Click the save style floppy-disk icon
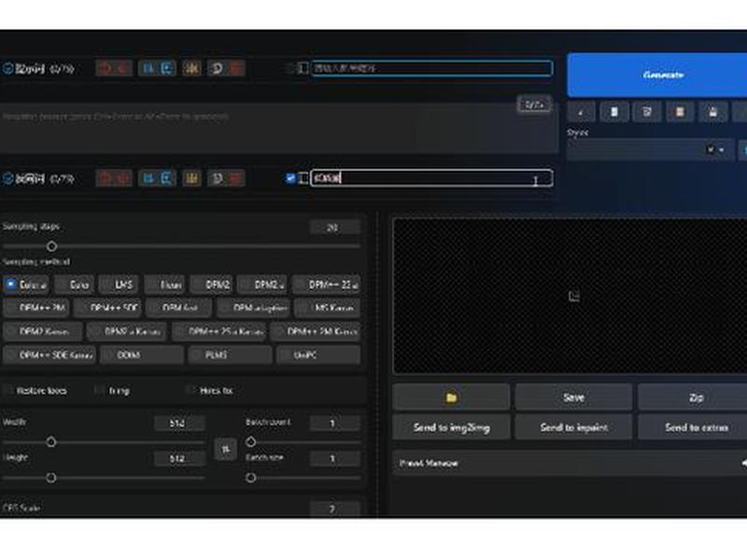This screenshot has width=747, height=560. pyautogui.click(x=712, y=112)
